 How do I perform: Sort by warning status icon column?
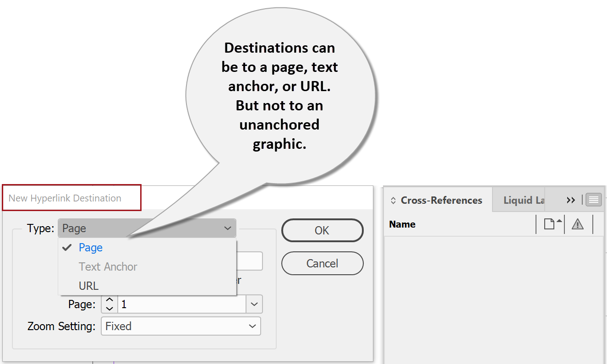click(578, 224)
